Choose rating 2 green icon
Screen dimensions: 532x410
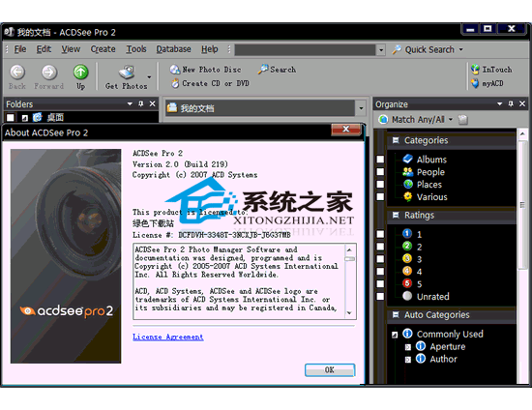[407, 247]
